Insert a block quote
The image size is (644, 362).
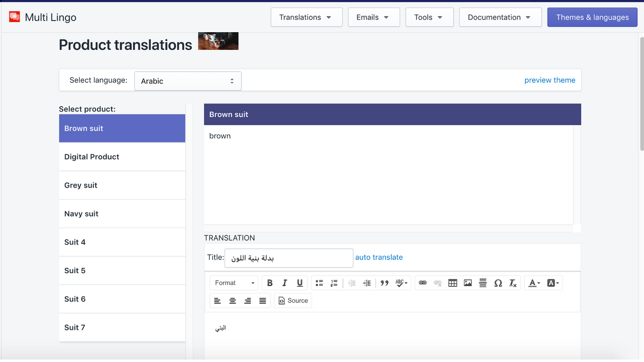click(384, 283)
